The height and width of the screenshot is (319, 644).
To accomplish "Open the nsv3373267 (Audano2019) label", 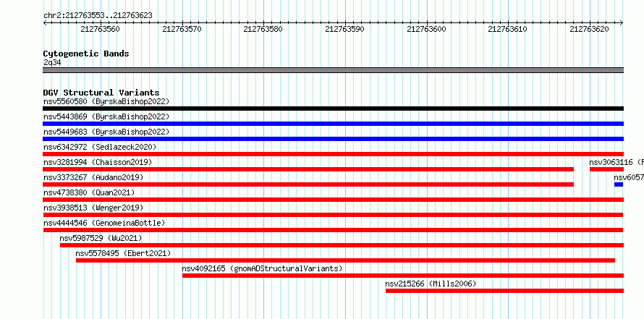I will (x=93, y=177).
